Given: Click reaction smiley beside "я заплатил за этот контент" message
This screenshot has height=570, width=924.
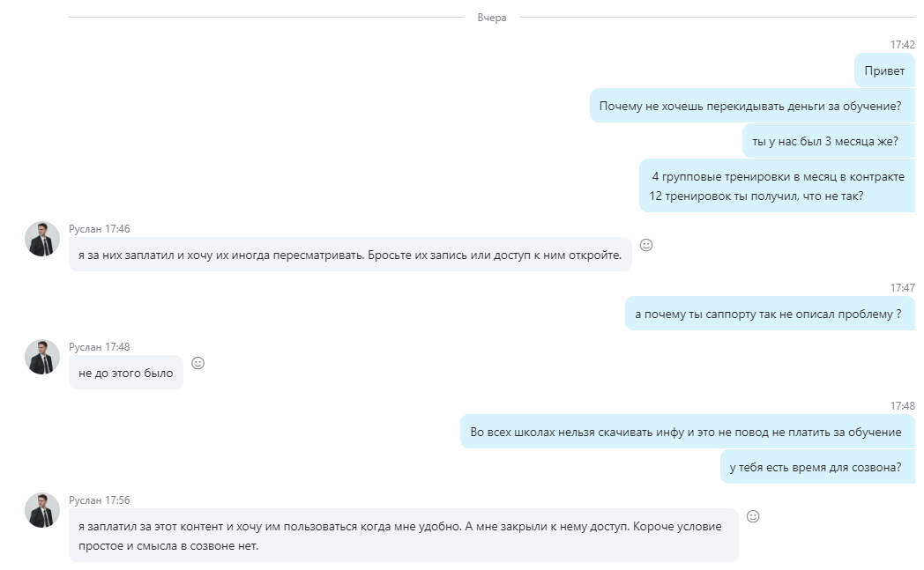Looking at the screenshot, I should (753, 516).
